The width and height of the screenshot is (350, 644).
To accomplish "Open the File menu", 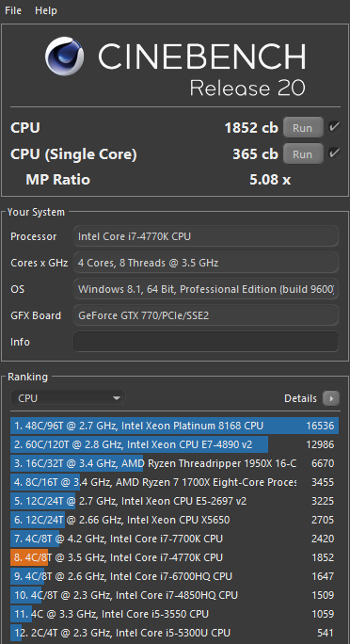I will [x=13, y=10].
